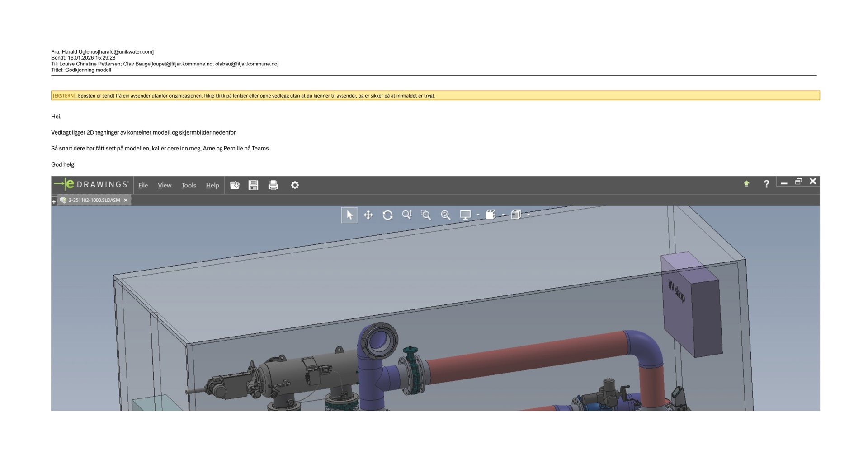Save the assembly using the floppy disk icon

(x=254, y=185)
